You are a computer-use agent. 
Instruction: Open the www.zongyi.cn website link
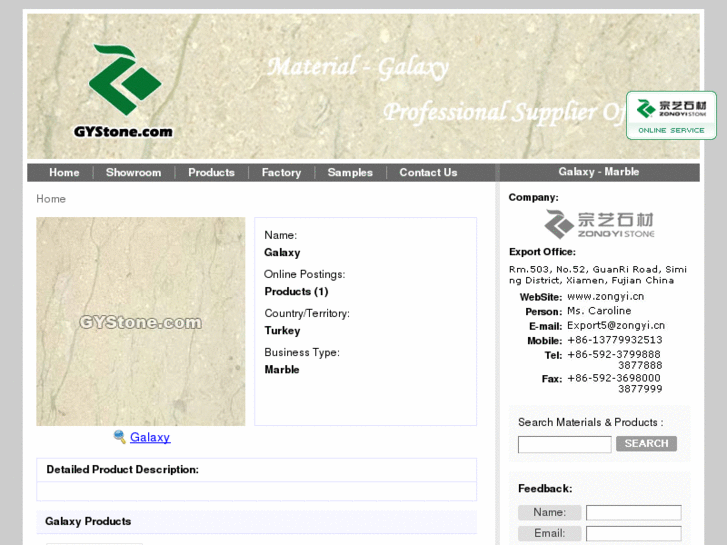[x=605, y=296]
